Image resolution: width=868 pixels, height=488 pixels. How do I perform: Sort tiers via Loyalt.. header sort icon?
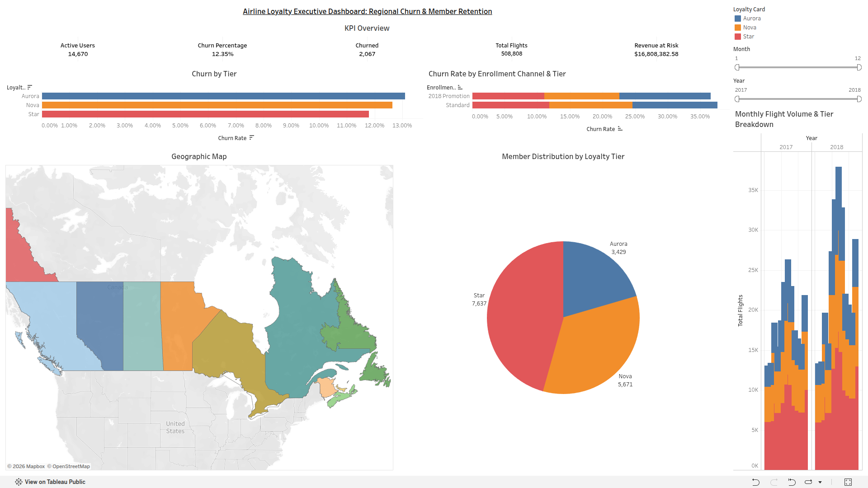point(30,87)
